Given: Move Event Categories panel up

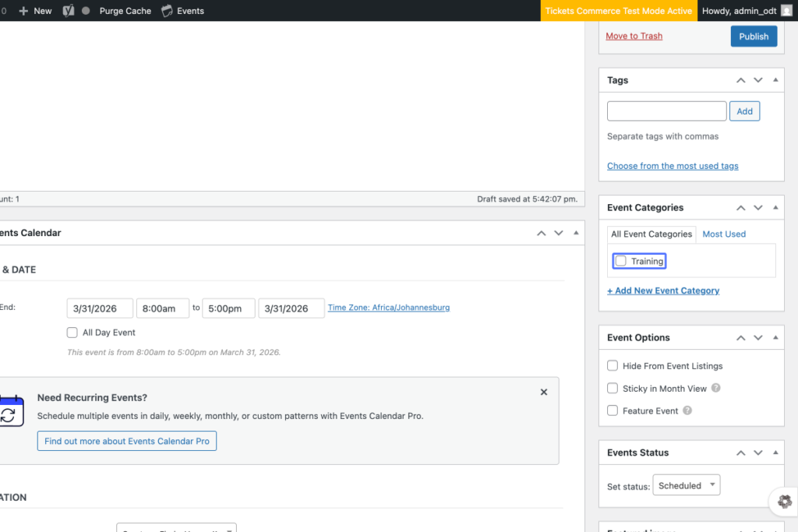Looking at the screenshot, I should pos(741,207).
